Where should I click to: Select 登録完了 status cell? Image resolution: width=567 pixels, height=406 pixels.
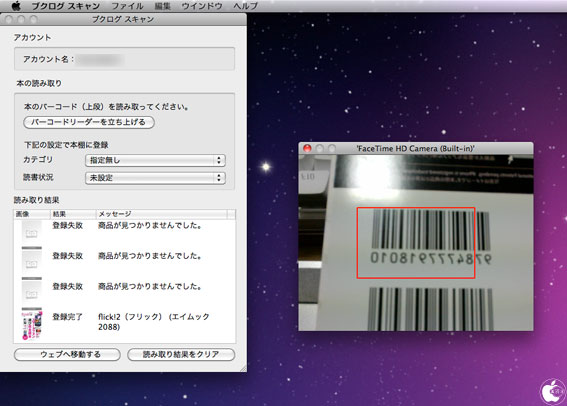[68, 317]
